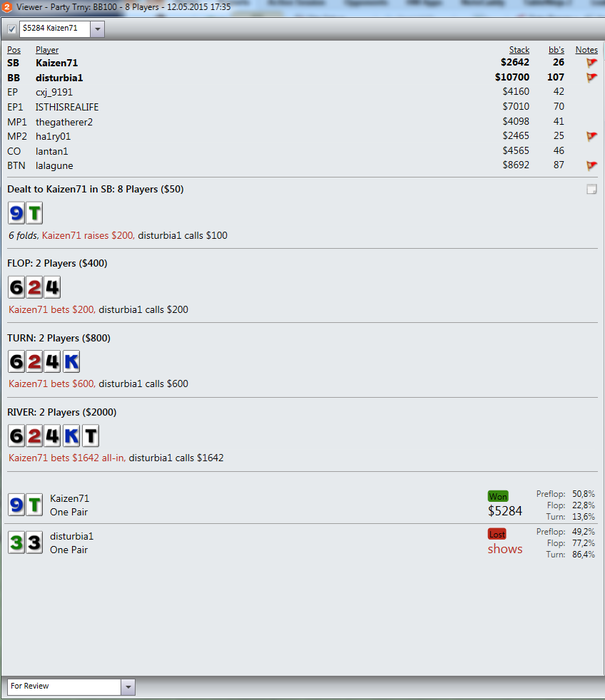Viewport: 605px width, 700px height.
Task: Click the Pos column header
Action: 14,50
